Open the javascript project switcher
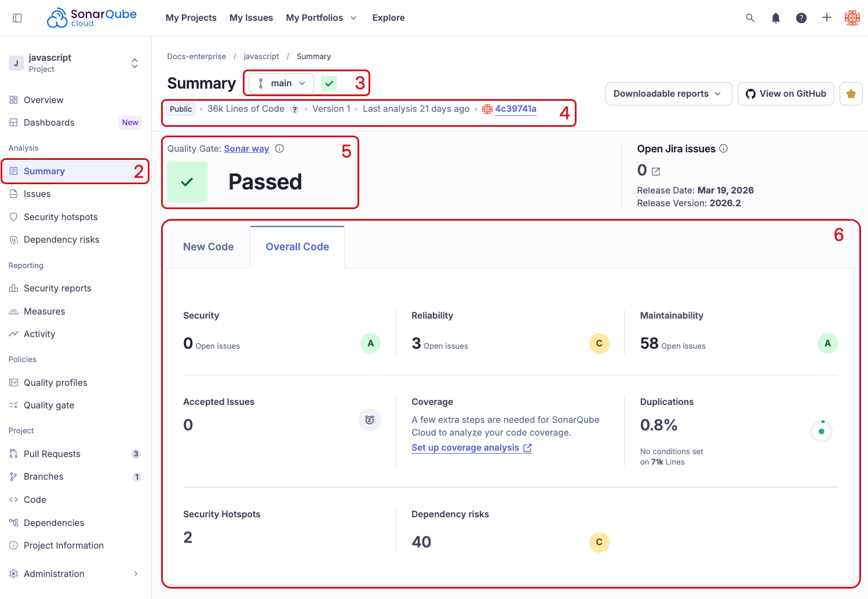 tap(75, 63)
